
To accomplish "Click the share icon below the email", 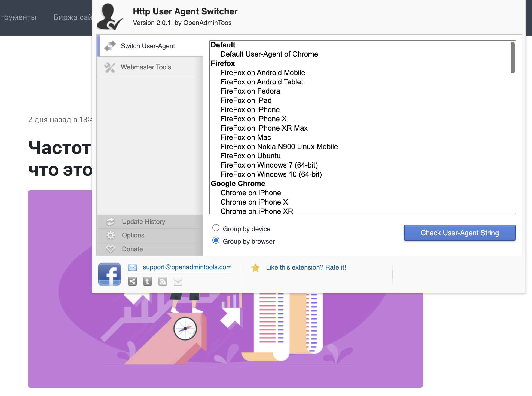I will click(x=132, y=281).
